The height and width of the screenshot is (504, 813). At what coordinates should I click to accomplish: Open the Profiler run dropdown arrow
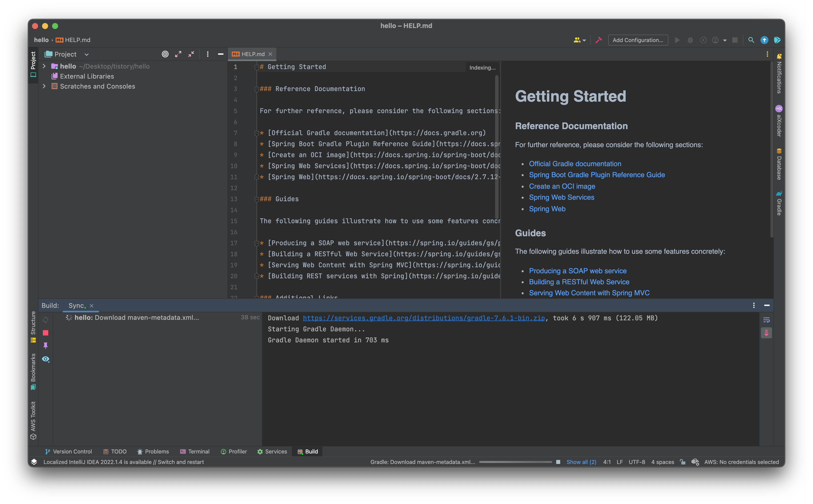tap(725, 40)
